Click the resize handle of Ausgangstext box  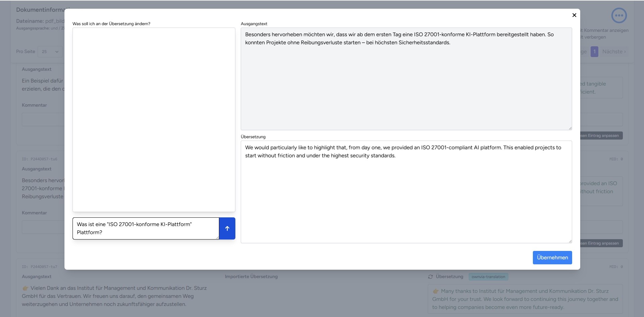click(x=570, y=128)
